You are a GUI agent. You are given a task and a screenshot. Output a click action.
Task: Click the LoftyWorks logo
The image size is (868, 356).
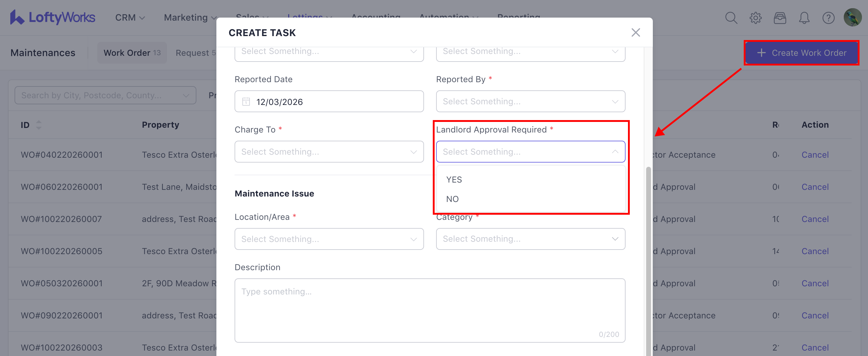pyautogui.click(x=52, y=17)
